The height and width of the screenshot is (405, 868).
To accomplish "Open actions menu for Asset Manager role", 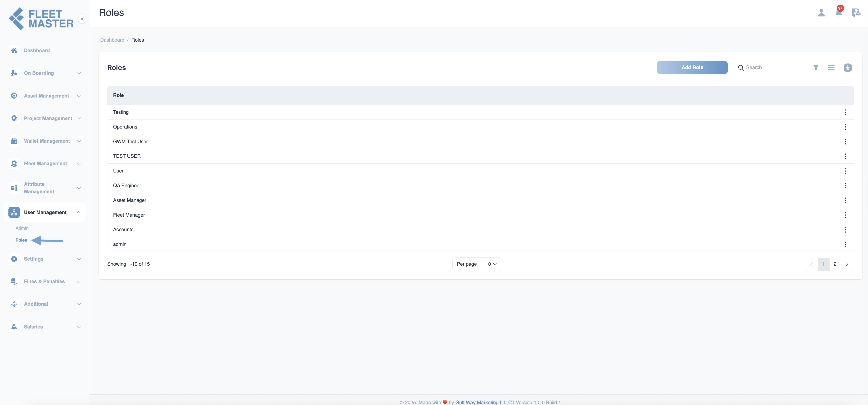I will coord(845,200).
